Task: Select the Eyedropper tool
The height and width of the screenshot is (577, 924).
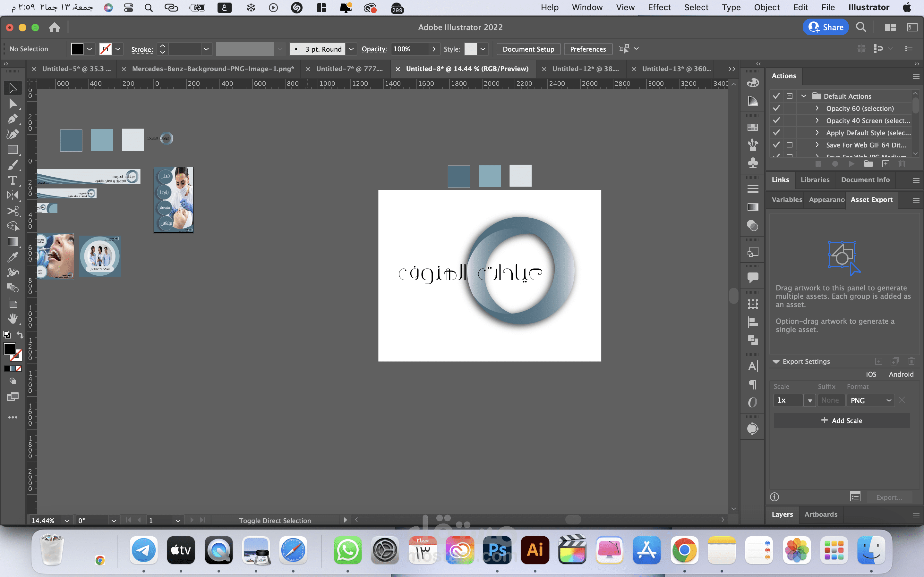Action: click(12, 258)
